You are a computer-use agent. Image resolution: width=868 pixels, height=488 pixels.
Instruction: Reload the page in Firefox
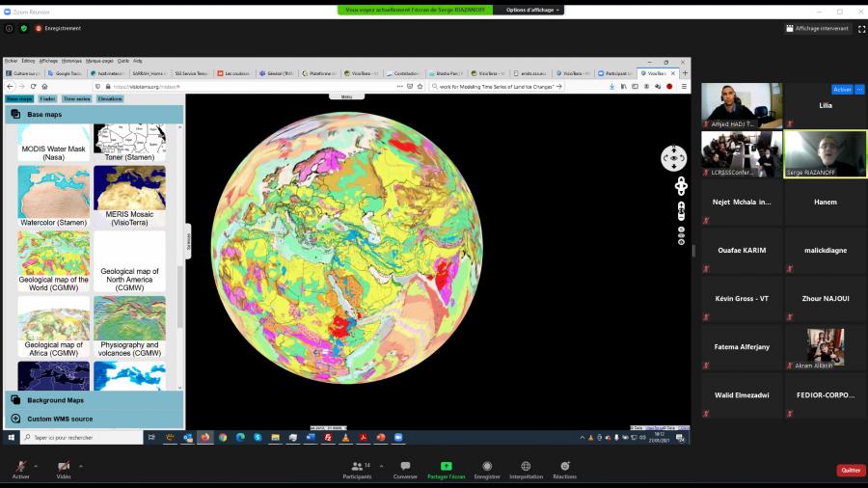pyautogui.click(x=33, y=86)
